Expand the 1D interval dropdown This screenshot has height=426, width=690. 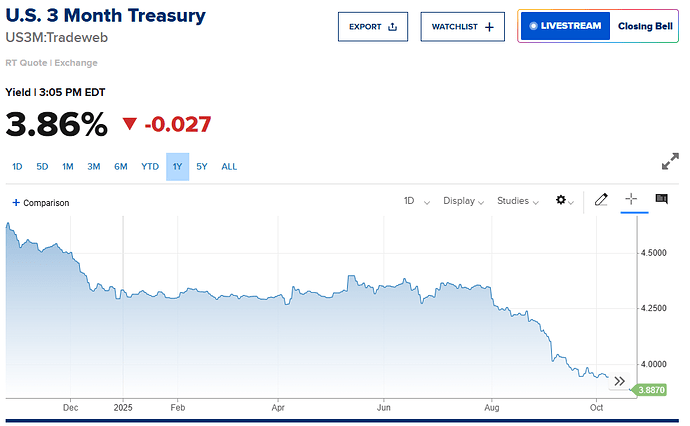coord(416,201)
